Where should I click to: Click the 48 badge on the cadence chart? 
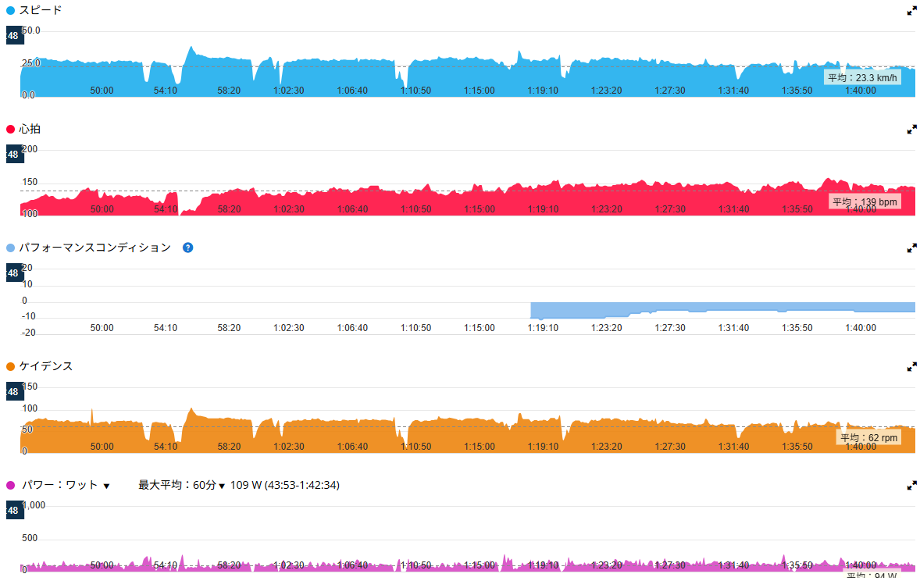13,392
